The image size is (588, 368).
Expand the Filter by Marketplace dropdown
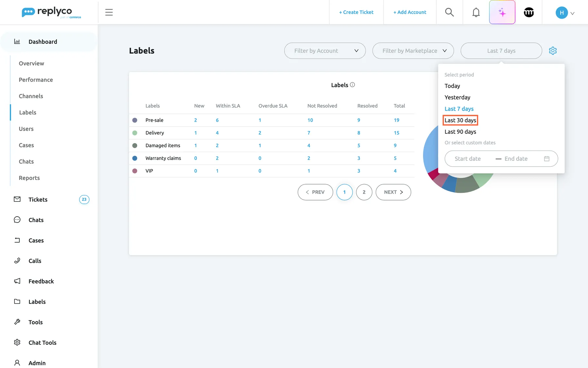(413, 51)
